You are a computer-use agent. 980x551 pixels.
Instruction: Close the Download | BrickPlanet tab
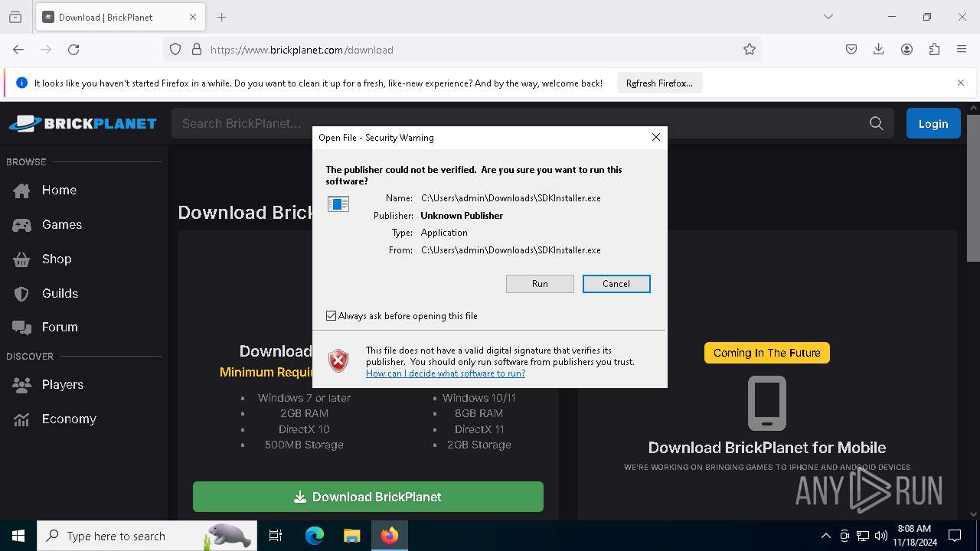pyautogui.click(x=193, y=17)
